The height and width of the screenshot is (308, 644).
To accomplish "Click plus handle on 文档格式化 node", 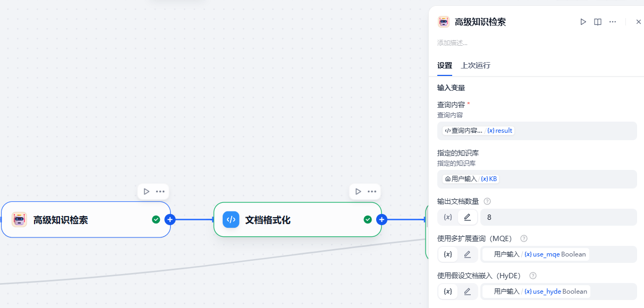I will tap(382, 219).
